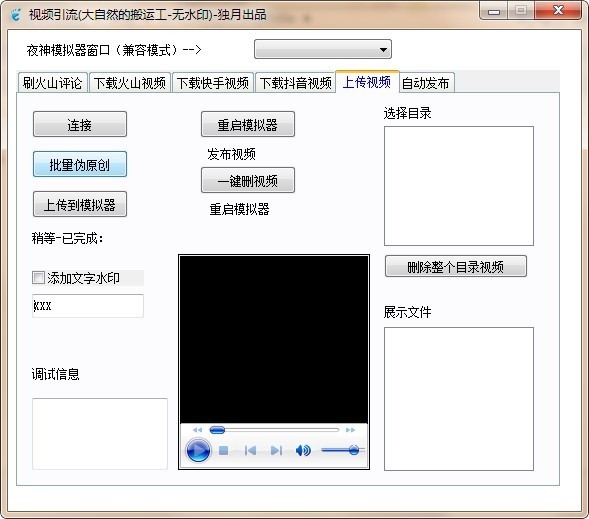Open the 下载抖音视频 tab
The height and width of the screenshot is (519, 589).
click(296, 83)
